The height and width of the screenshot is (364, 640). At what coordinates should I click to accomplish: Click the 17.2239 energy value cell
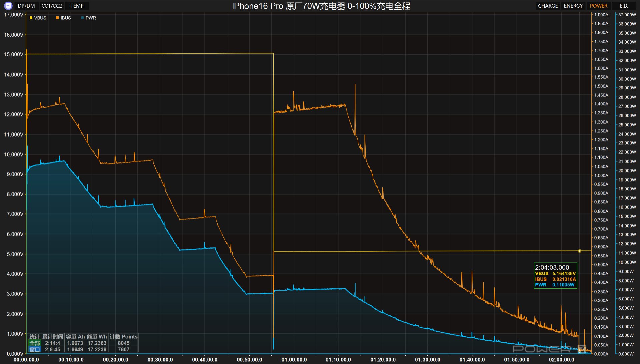click(97, 349)
